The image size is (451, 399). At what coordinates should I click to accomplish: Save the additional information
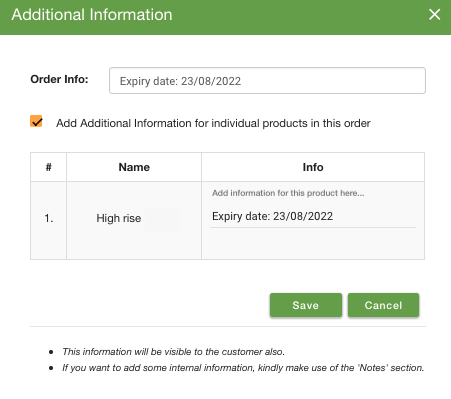[x=306, y=305]
